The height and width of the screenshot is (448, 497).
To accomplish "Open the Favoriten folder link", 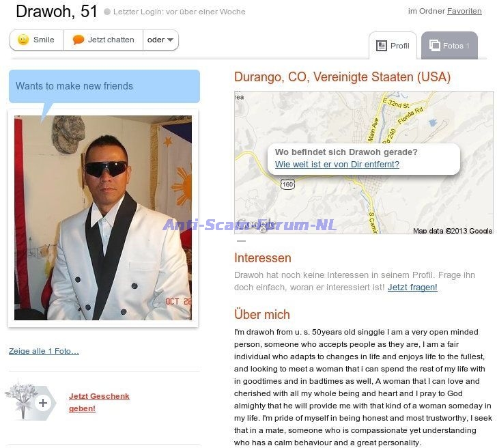I will coord(464,11).
